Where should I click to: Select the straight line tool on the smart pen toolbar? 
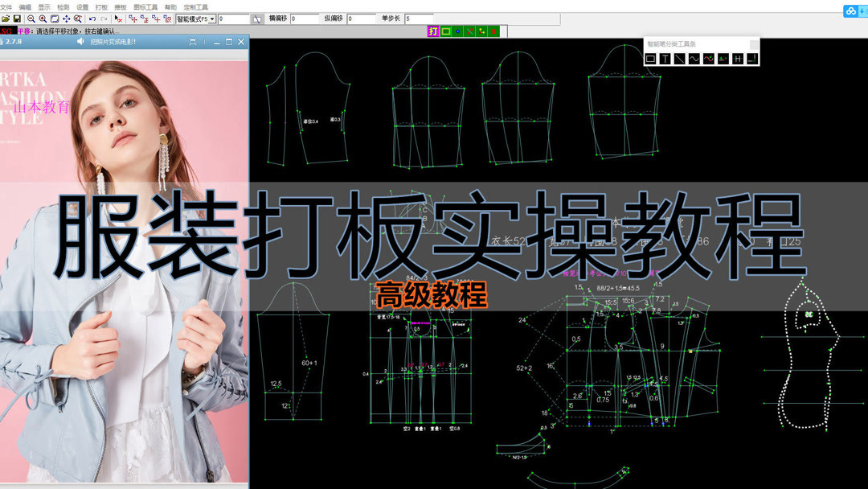[x=680, y=58]
